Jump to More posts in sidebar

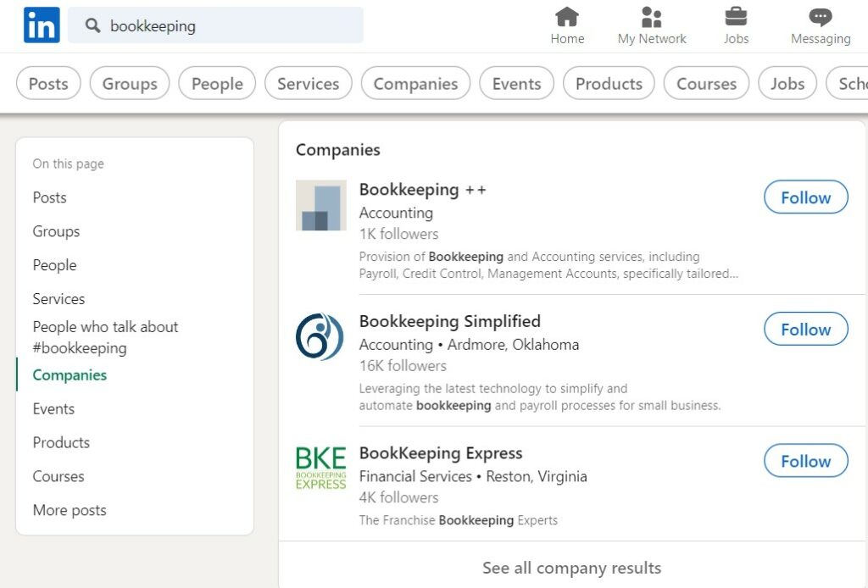coord(70,510)
